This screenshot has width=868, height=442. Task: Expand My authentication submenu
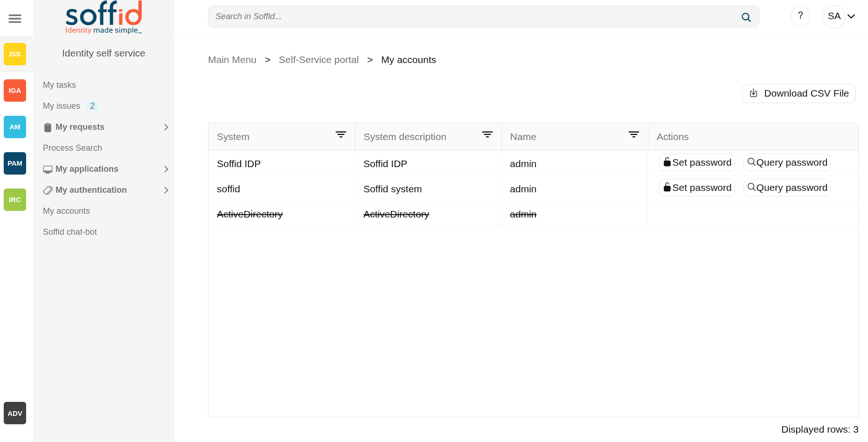pyautogui.click(x=166, y=190)
